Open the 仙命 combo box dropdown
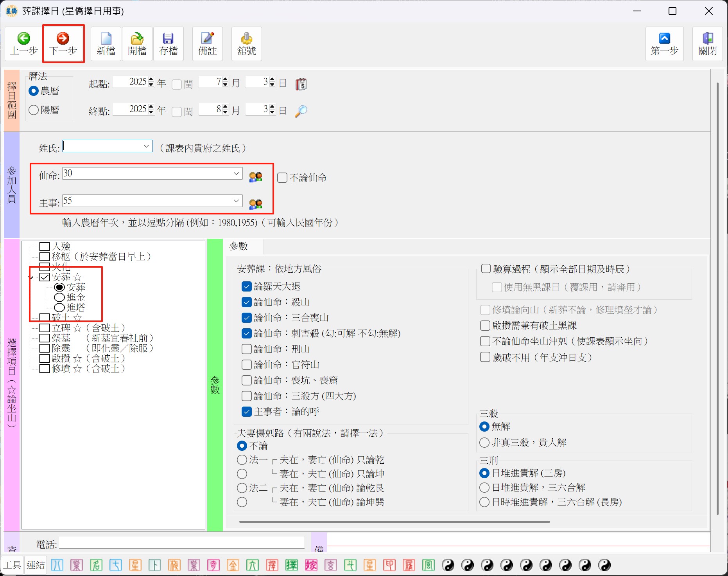The height and width of the screenshot is (576, 728). pos(236,173)
